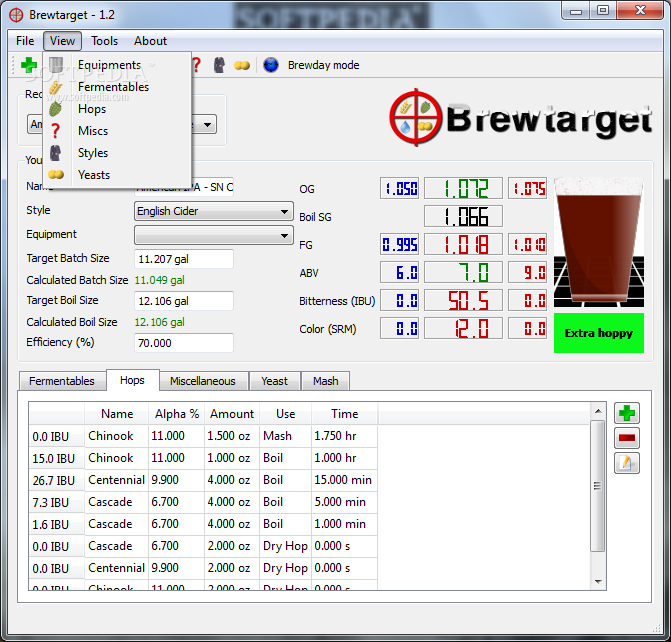
Task: Switch to the Miscellaneous tab
Action: tap(202, 381)
